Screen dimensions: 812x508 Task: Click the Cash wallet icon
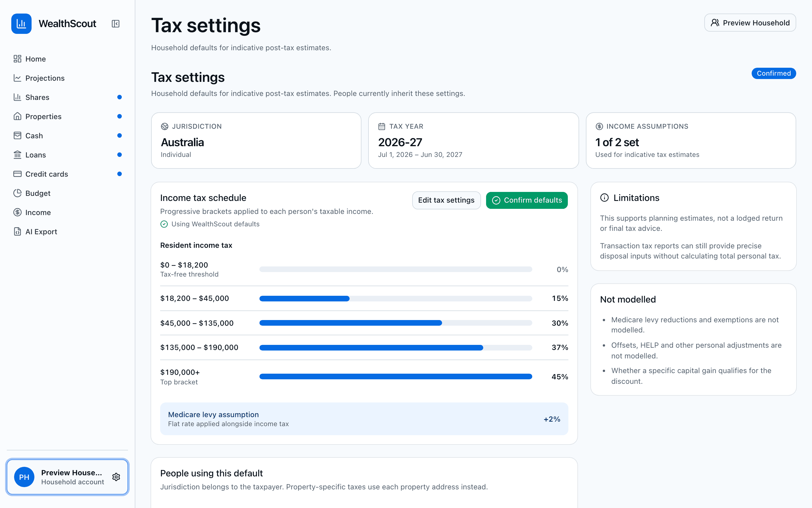tap(17, 135)
